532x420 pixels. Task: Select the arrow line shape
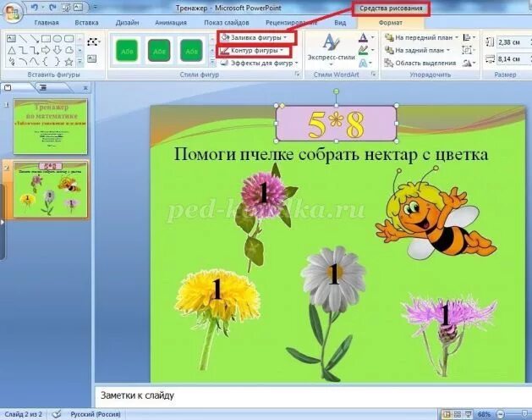coord(35,38)
